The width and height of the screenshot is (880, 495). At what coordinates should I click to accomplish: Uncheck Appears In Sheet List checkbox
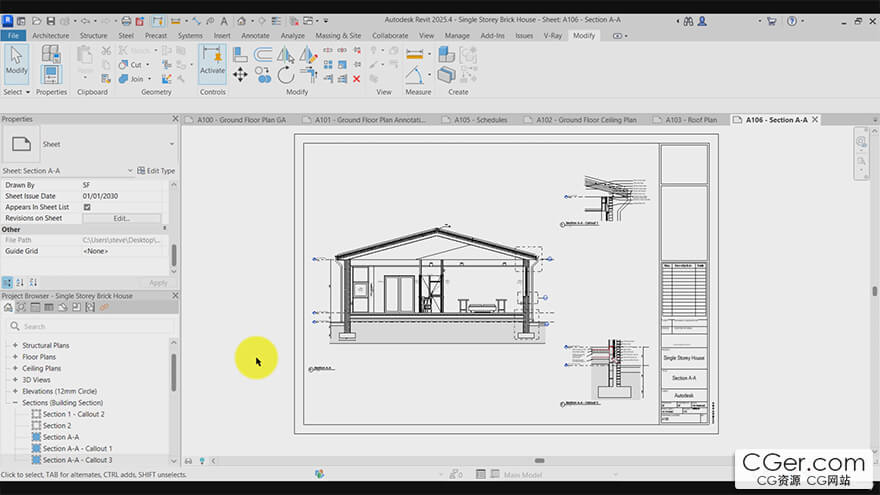tap(87, 207)
